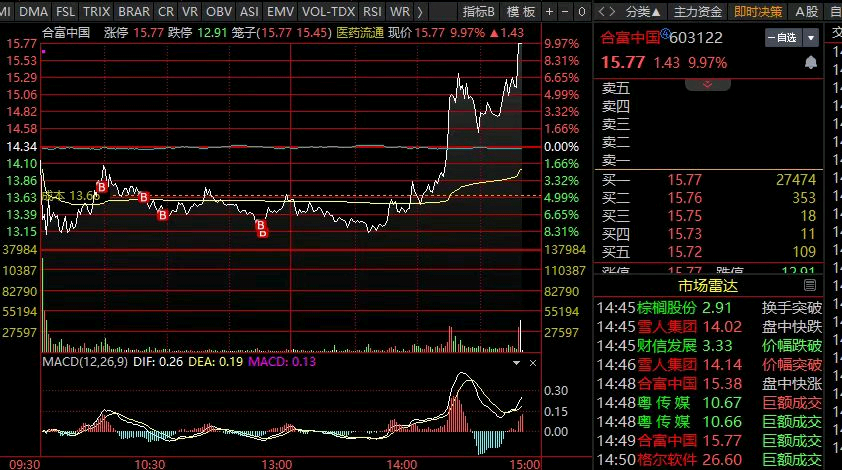Image resolution: width=842 pixels, height=470 pixels.
Task: Open 雪人集团 radar entry priced 14.14
Action: coord(709,365)
